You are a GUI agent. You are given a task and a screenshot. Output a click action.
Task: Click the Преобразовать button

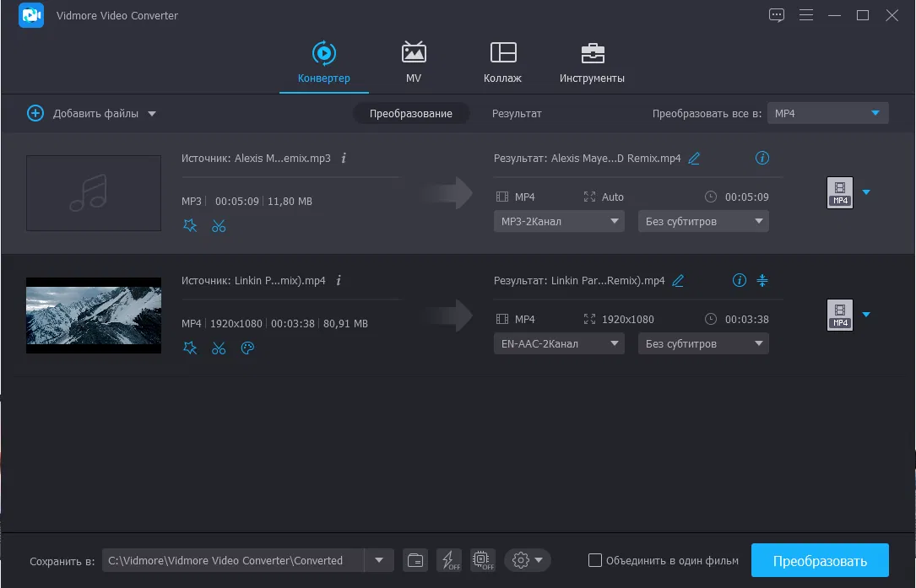[820, 560]
